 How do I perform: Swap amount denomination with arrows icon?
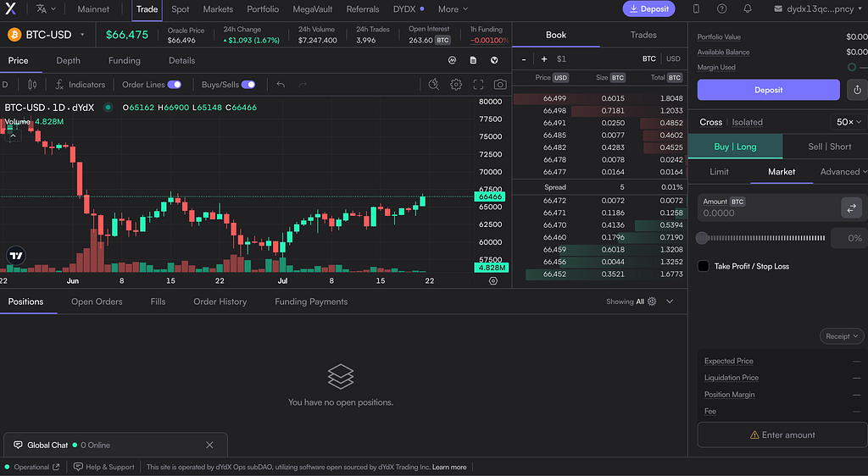coord(851,208)
